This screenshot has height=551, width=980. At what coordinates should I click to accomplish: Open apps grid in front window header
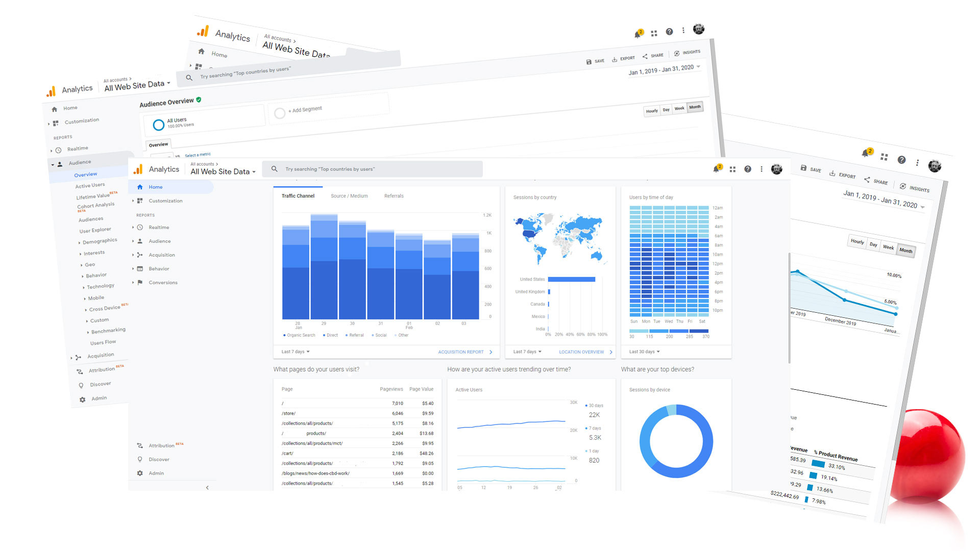732,169
